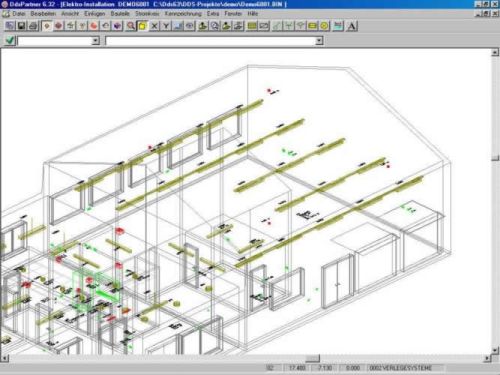This screenshot has height=375, width=500.
Task: Click the vertical scrollbar down arrow
Action: pos(495,350)
